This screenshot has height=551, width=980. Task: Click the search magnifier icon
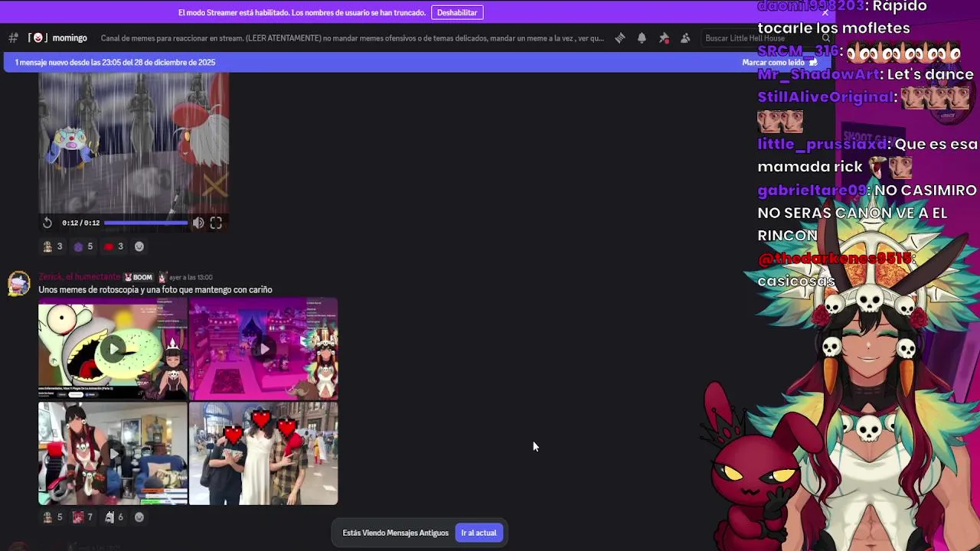point(825,37)
